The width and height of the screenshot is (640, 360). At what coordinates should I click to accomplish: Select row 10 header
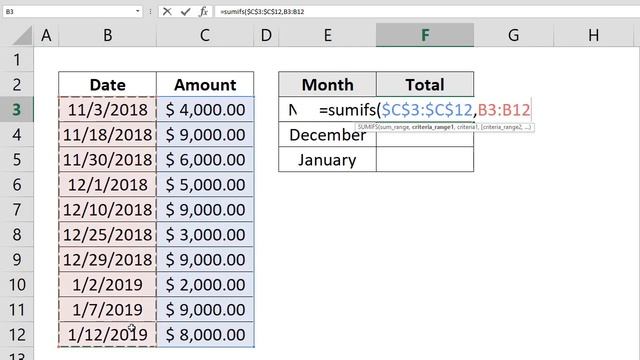tap(17, 284)
